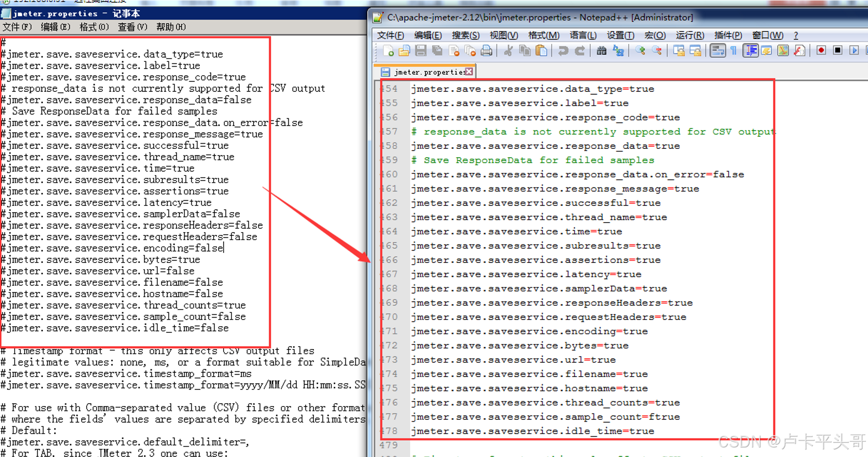Image resolution: width=868 pixels, height=457 pixels.
Task: Click the Close All documents toolbar icon
Action: point(470,50)
